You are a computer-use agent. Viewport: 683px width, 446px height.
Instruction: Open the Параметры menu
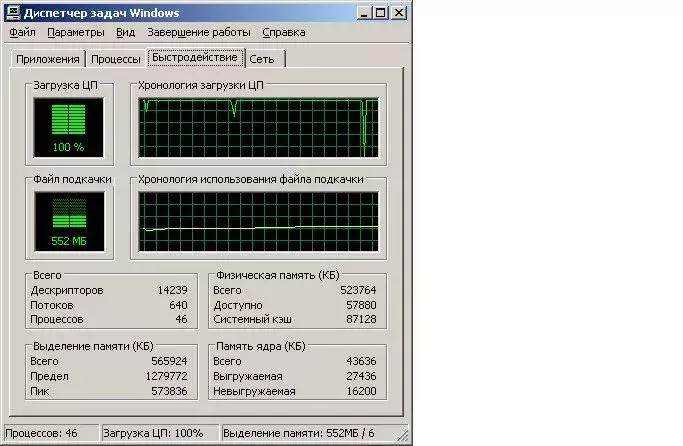click(x=76, y=33)
